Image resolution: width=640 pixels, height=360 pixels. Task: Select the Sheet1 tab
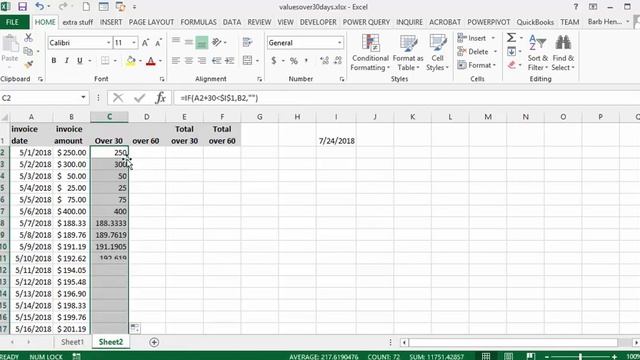point(72,342)
